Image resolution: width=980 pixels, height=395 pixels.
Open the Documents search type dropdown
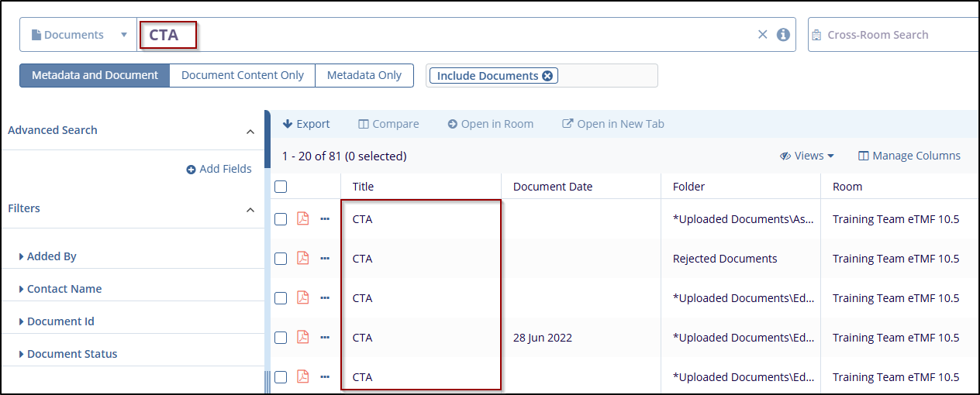(x=78, y=35)
